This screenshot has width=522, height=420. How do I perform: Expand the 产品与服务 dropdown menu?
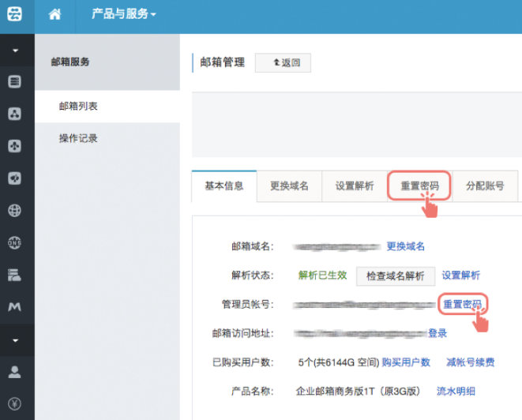(124, 14)
